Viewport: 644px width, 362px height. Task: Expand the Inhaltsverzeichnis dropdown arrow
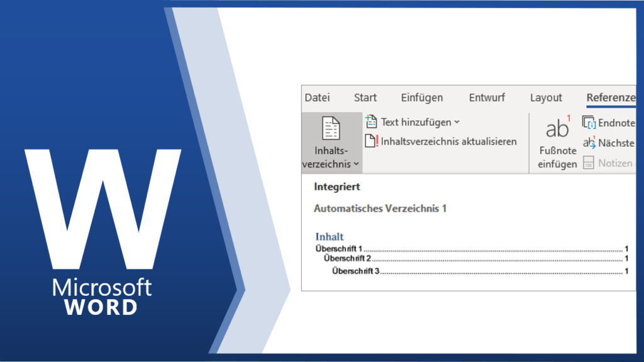pos(356,164)
